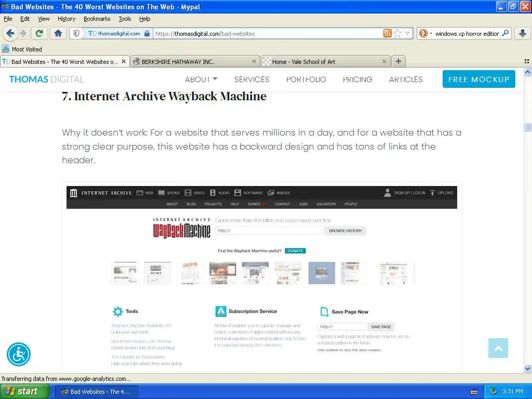Open the PRICING nav link
This screenshot has width=532, height=399.
coord(357,79)
